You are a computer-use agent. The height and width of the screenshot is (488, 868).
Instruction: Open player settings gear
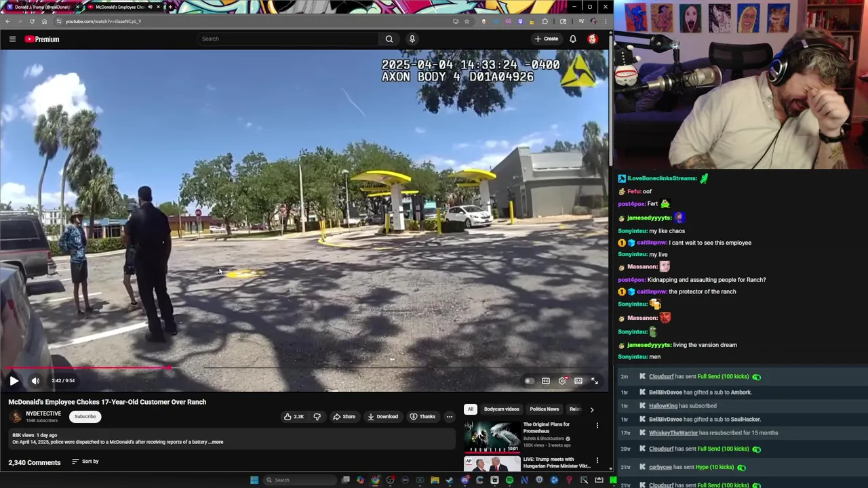[x=562, y=381]
